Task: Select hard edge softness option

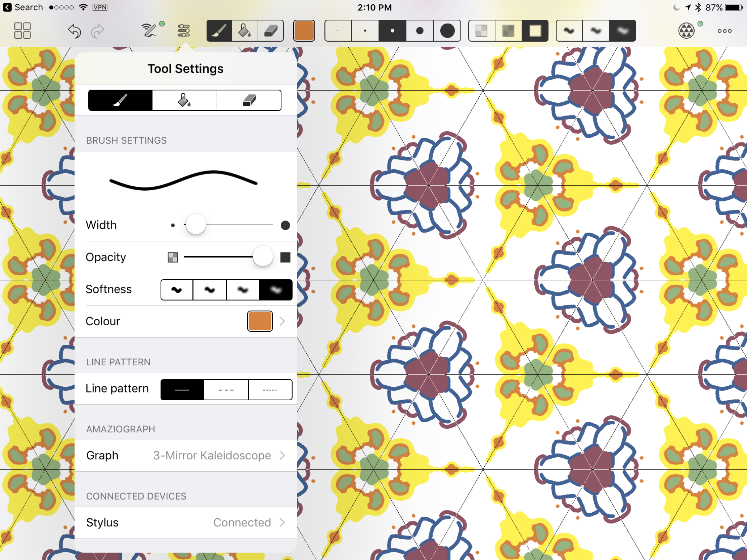Action: pyautogui.click(x=177, y=289)
